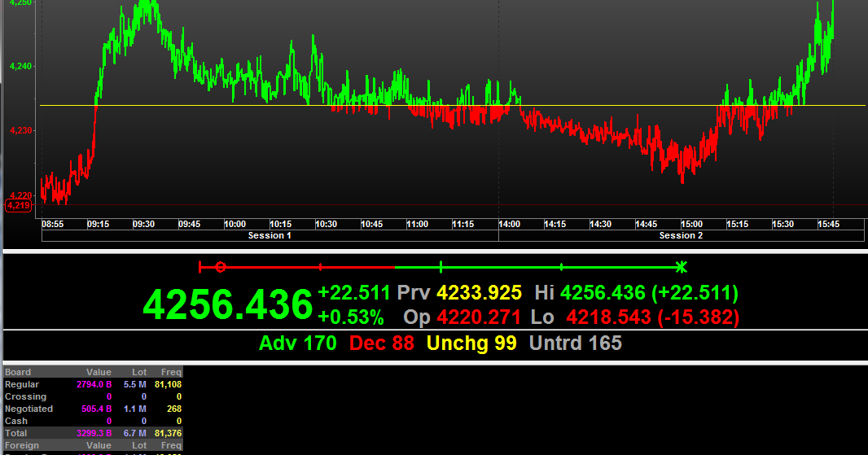Select the Negotiated board row label
This screenshot has height=455, width=868.
[x=28, y=409]
